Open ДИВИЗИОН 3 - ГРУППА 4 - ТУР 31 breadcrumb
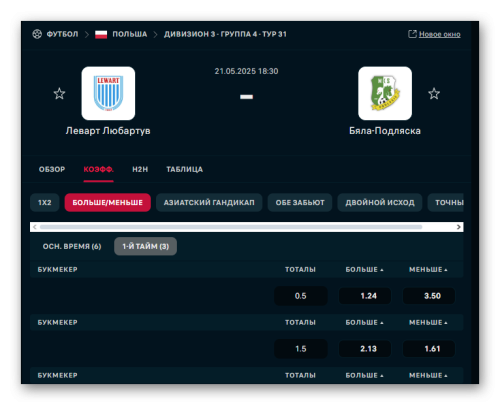The image size is (500, 405). [x=225, y=34]
